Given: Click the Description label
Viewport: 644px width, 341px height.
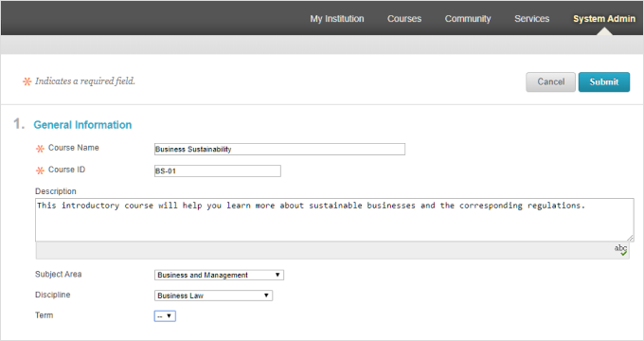Looking at the screenshot, I should [x=56, y=191].
